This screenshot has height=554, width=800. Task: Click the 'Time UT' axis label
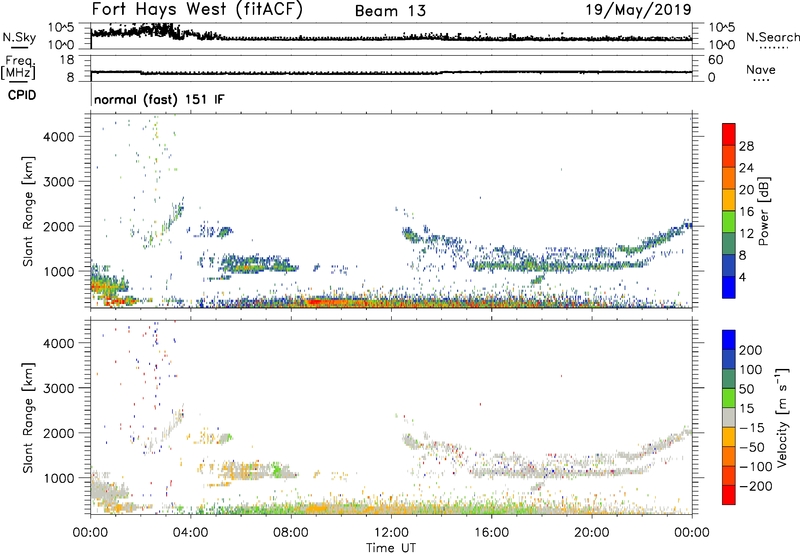[391, 548]
